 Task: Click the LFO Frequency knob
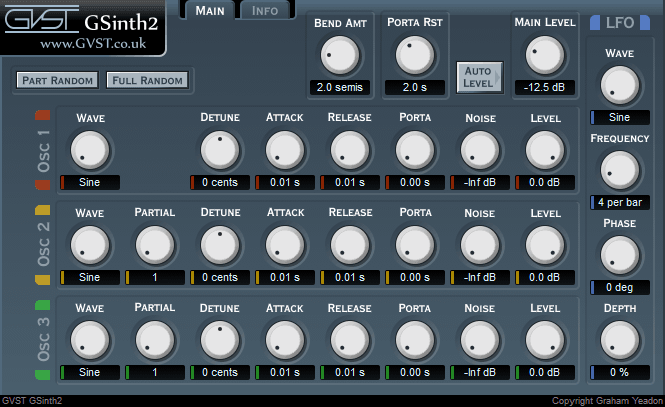620,170
